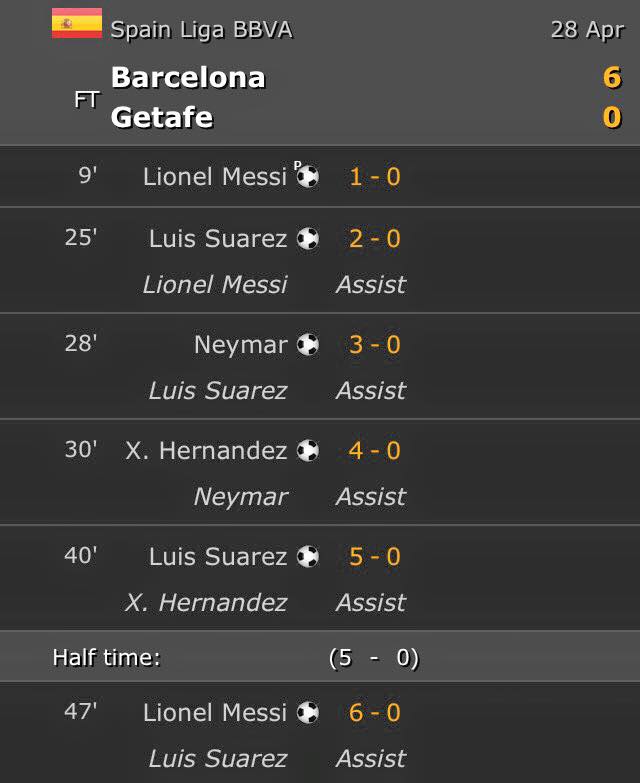Screen dimensions: 640x783
Task: Open the Spain Liga BBVA league link
Action: pyautogui.click(x=201, y=29)
